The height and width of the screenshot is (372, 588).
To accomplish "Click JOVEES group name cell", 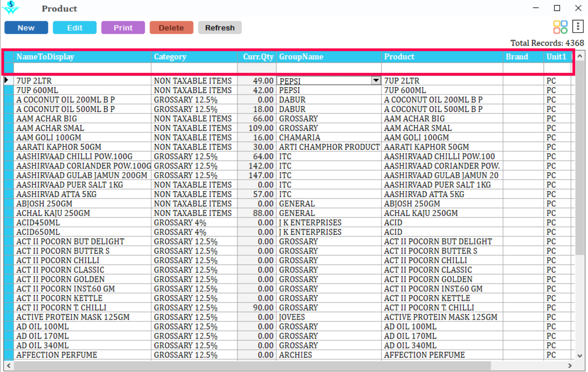I will click(x=329, y=317).
